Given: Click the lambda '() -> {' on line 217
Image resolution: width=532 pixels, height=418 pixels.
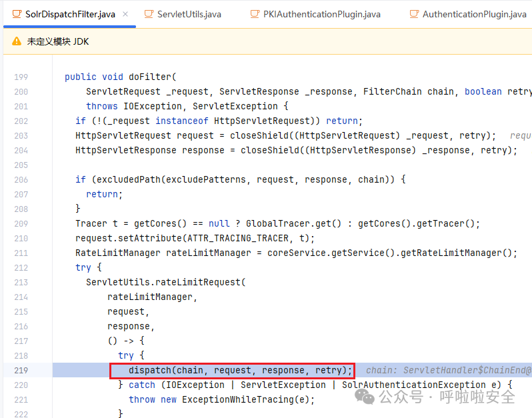Looking at the screenshot, I should tap(126, 341).
